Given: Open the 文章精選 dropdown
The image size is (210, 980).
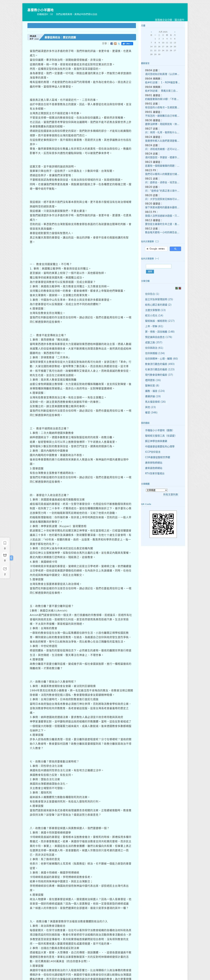Looking at the screenshot, I should 157,490.
